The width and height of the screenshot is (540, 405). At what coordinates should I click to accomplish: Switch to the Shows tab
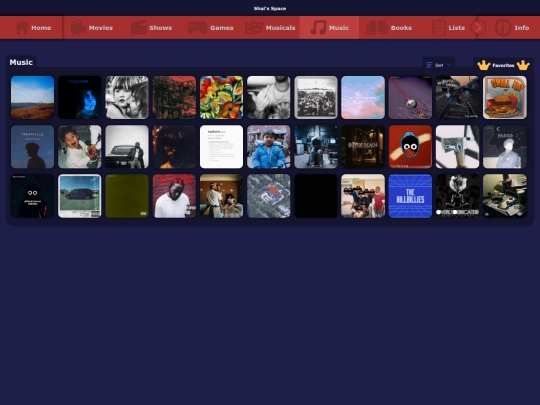point(152,28)
